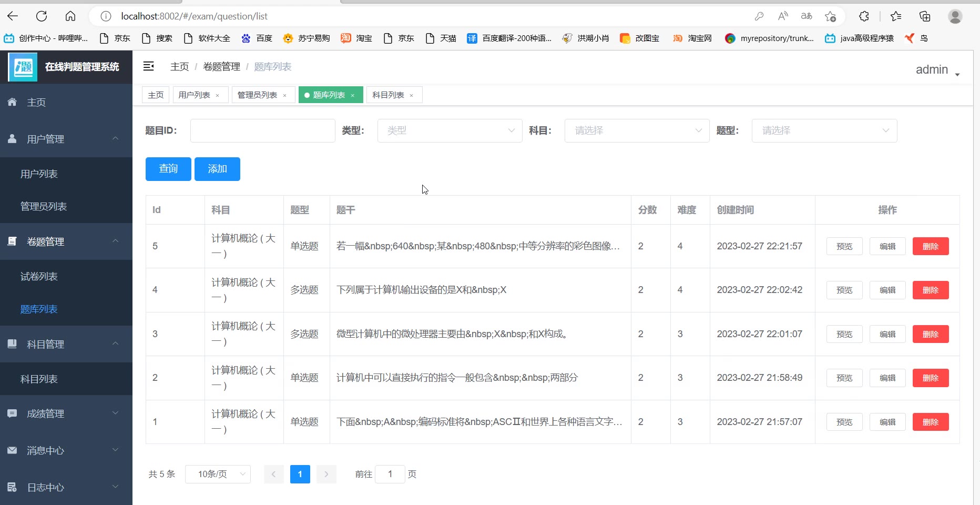Expand the 10条/页 page size selector
980x505 pixels.
[x=218, y=474]
